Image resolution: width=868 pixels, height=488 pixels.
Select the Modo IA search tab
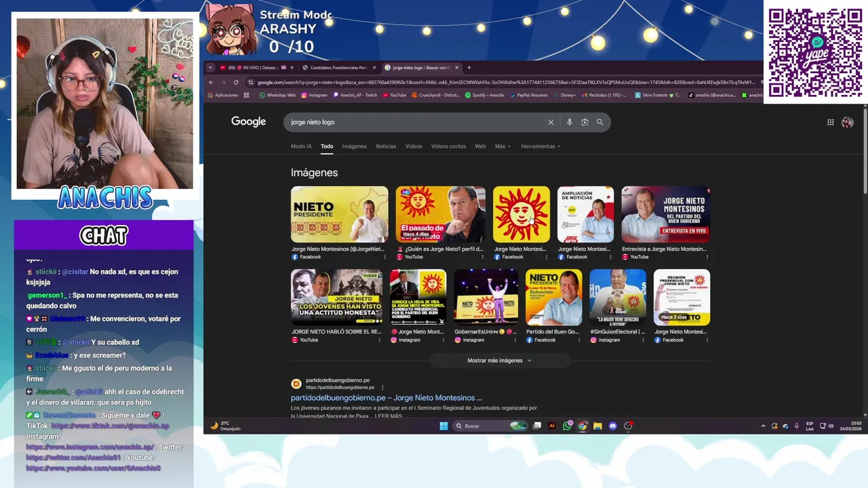click(x=301, y=146)
